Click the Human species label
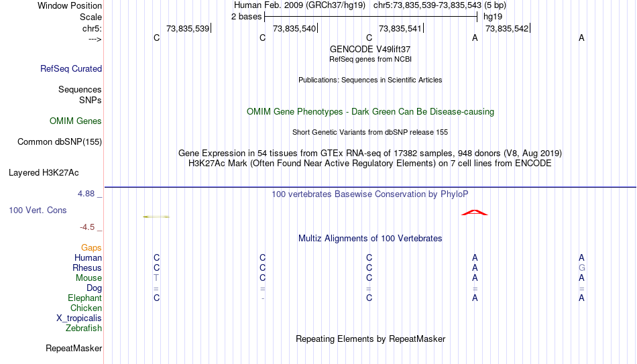The height and width of the screenshot is (364, 637). (x=88, y=258)
